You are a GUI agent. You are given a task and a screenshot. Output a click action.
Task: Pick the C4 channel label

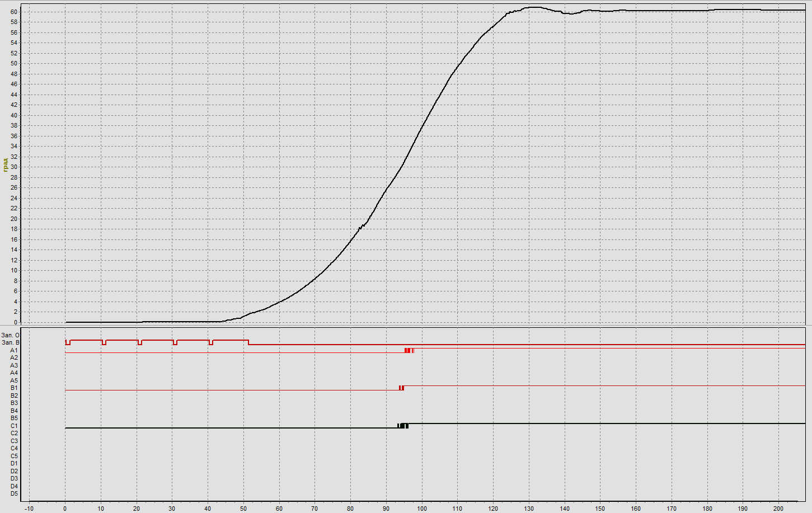[x=14, y=448]
